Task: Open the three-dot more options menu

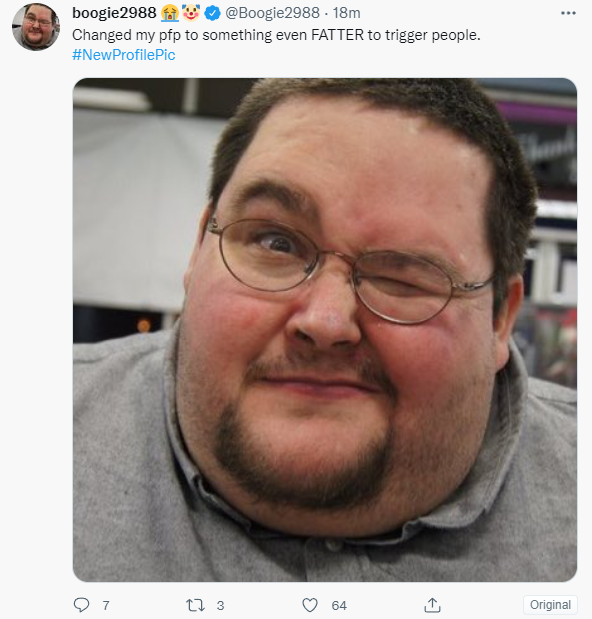Action: tap(568, 13)
